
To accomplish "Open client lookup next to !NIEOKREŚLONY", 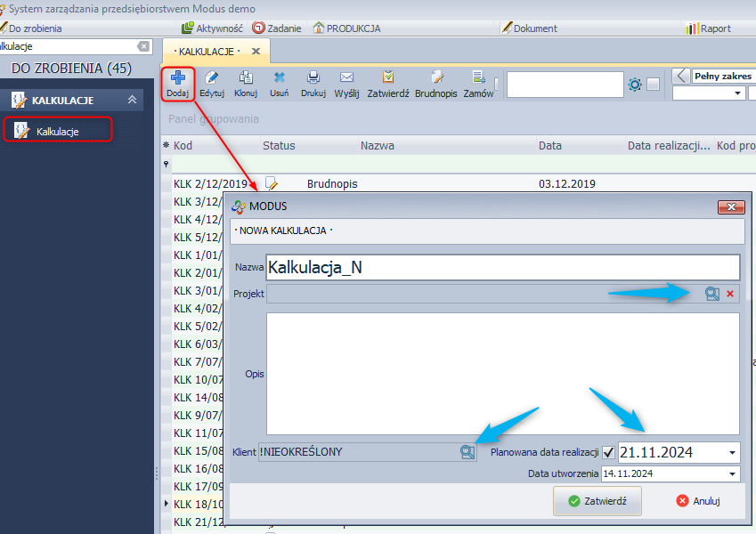I will pos(467,452).
